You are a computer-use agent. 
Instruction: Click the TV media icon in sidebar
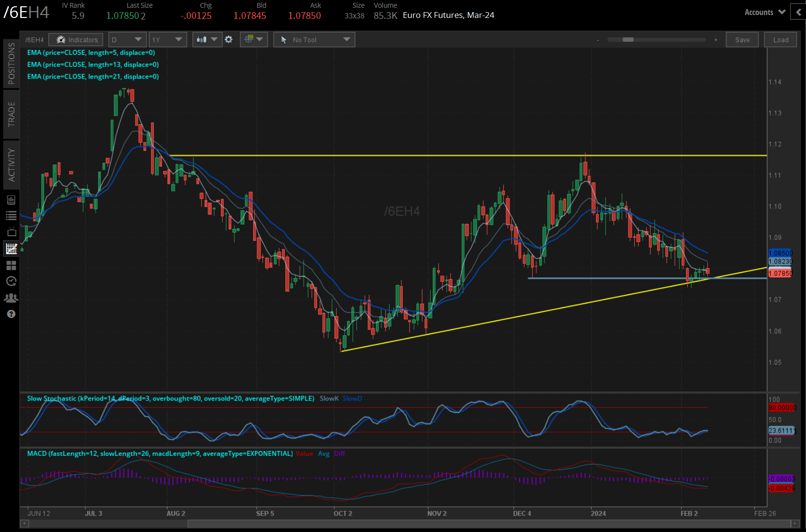tap(11, 232)
